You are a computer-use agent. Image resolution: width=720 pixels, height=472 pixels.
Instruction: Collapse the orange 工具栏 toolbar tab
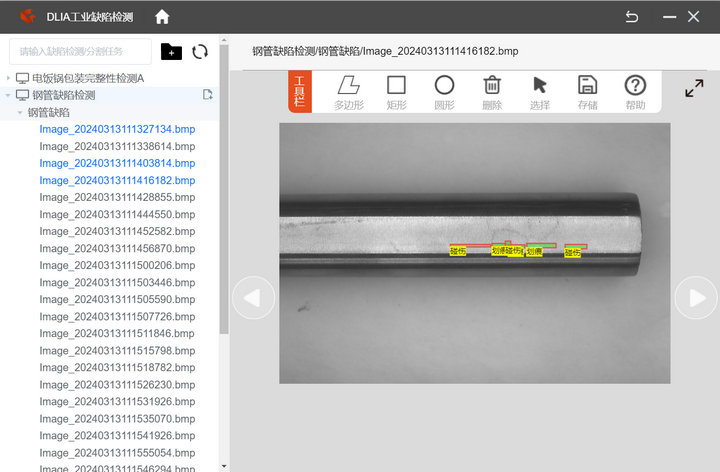300,91
